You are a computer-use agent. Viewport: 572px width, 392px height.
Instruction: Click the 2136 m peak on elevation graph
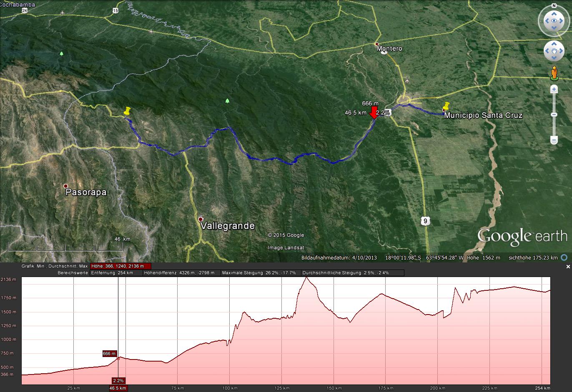pyautogui.click(x=306, y=277)
